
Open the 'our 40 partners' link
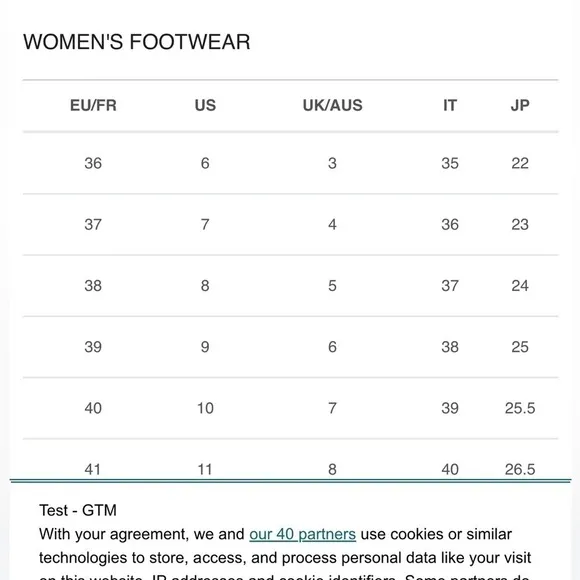point(302,534)
